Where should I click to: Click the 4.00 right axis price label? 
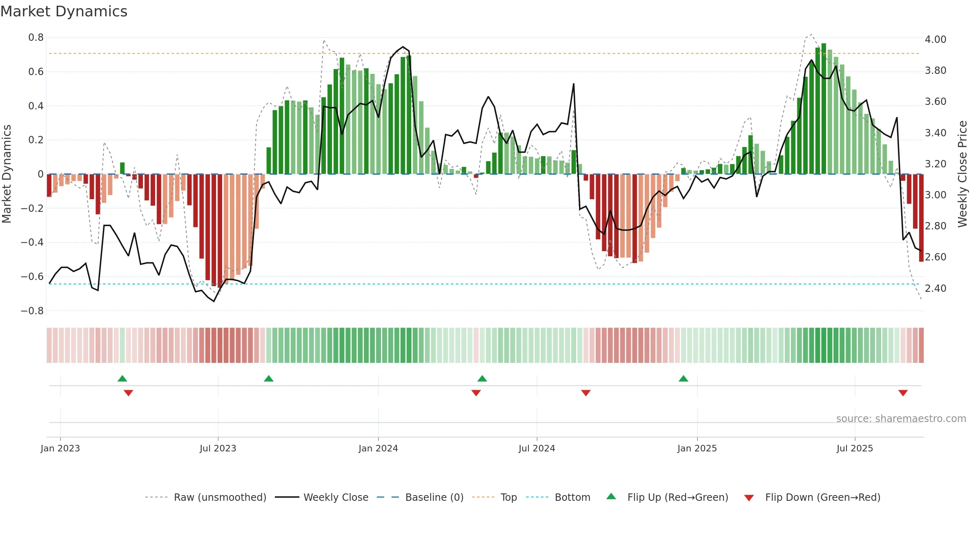click(x=935, y=40)
